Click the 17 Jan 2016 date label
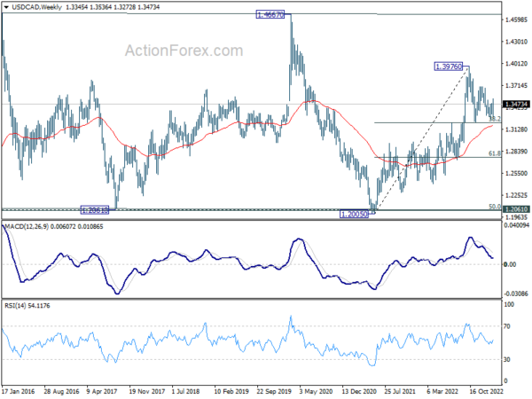This screenshot has width=532, height=399. [19, 391]
